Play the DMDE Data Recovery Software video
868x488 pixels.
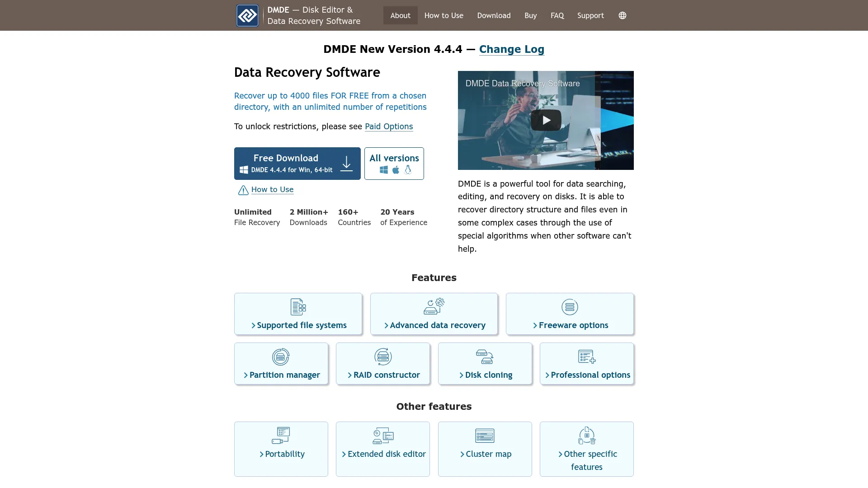click(546, 120)
